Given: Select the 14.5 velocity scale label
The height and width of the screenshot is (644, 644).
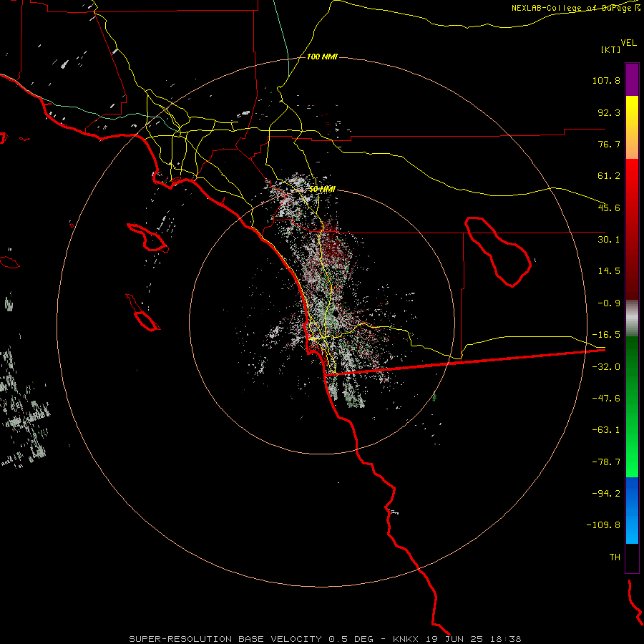Looking at the screenshot, I should coord(609,271).
